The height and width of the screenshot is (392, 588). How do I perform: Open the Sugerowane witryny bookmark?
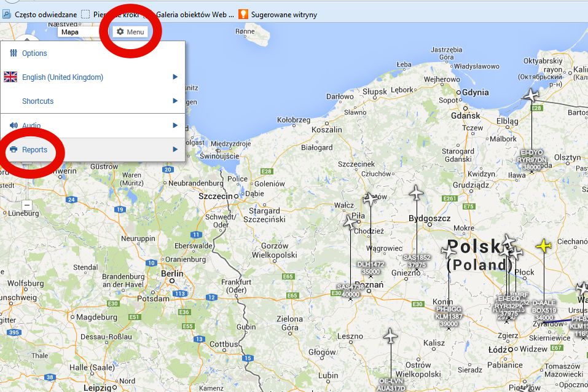pyautogui.click(x=283, y=14)
